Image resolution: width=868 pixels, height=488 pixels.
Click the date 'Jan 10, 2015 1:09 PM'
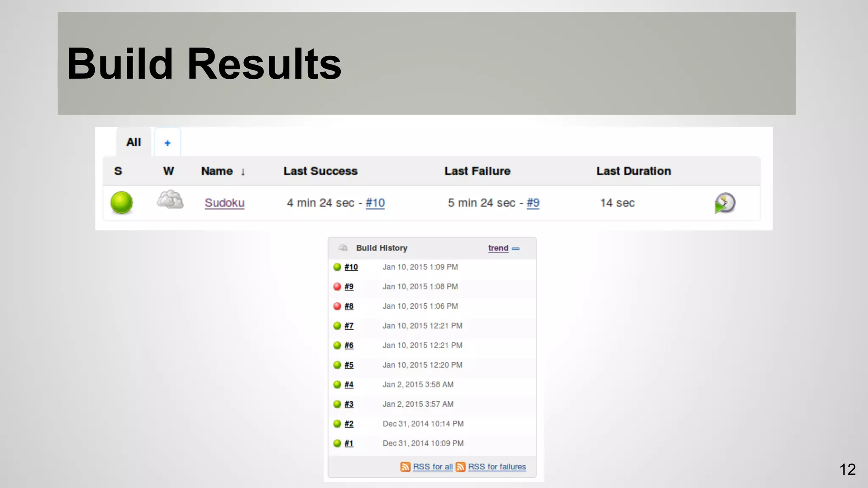(x=420, y=267)
